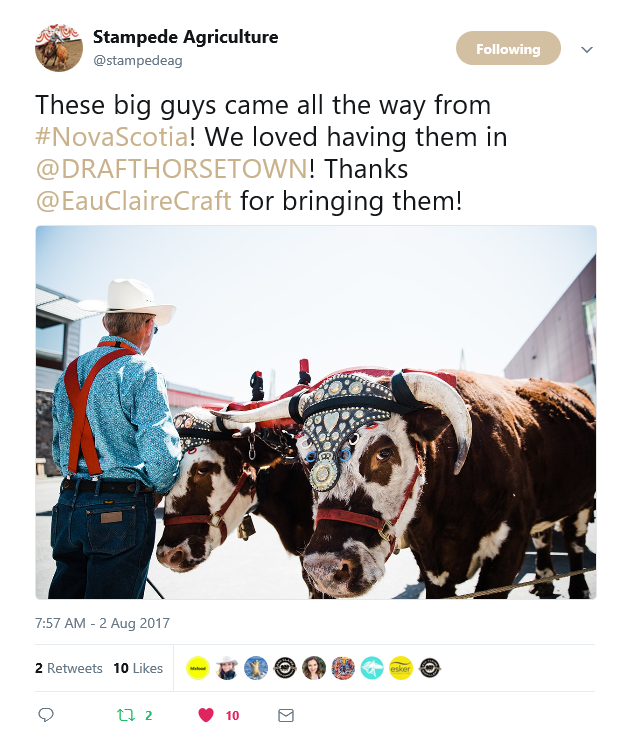View the 2 Retweets list
Screen dimensions: 629x750
pos(69,668)
